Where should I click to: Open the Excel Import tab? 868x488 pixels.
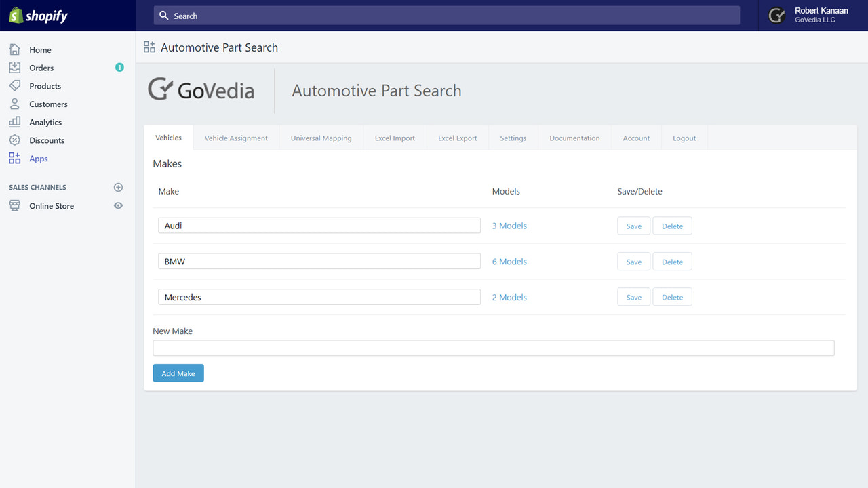[394, 137]
